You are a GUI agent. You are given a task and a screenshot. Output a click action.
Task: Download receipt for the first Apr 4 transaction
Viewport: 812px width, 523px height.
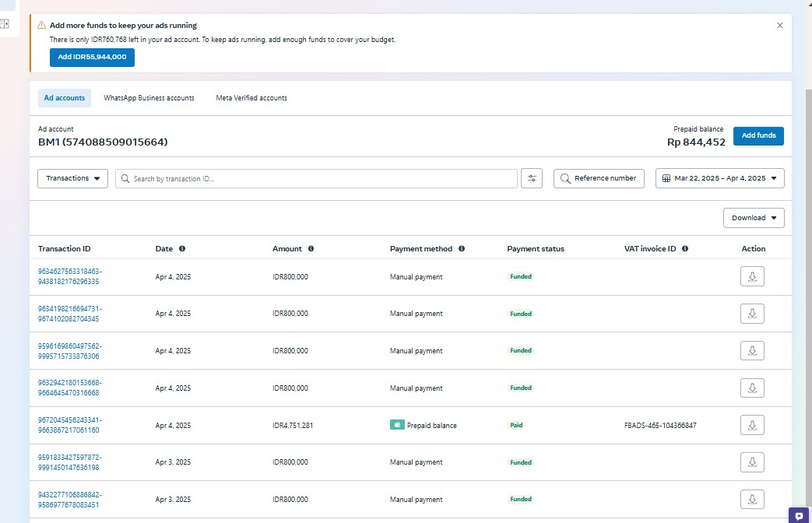tap(752, 276)
